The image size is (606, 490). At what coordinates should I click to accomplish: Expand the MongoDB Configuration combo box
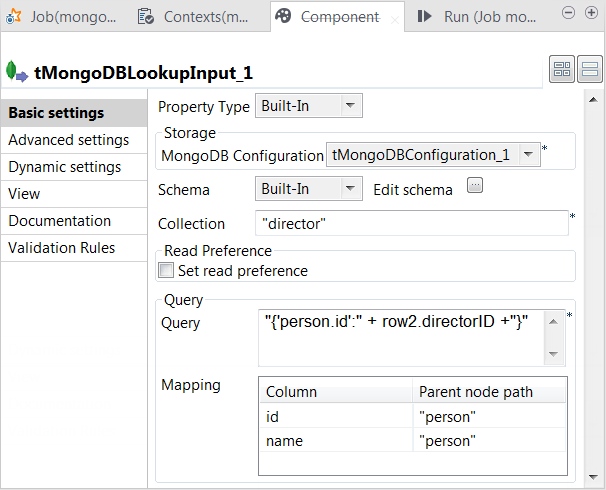(x=531, y=155)
